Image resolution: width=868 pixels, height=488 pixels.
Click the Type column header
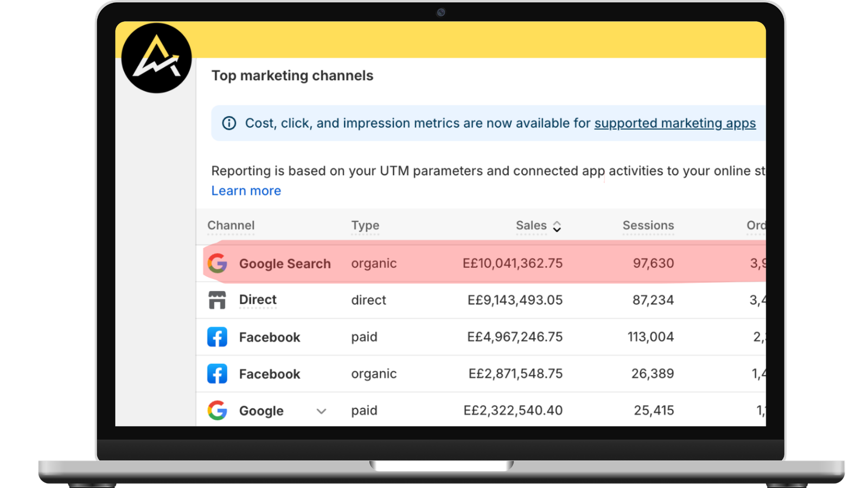coord(365,226)
